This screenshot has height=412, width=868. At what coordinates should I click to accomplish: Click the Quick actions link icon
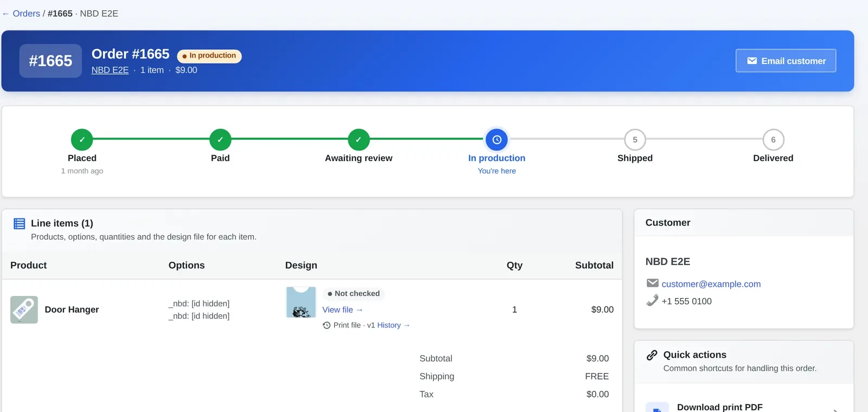[x=652, y=355]
